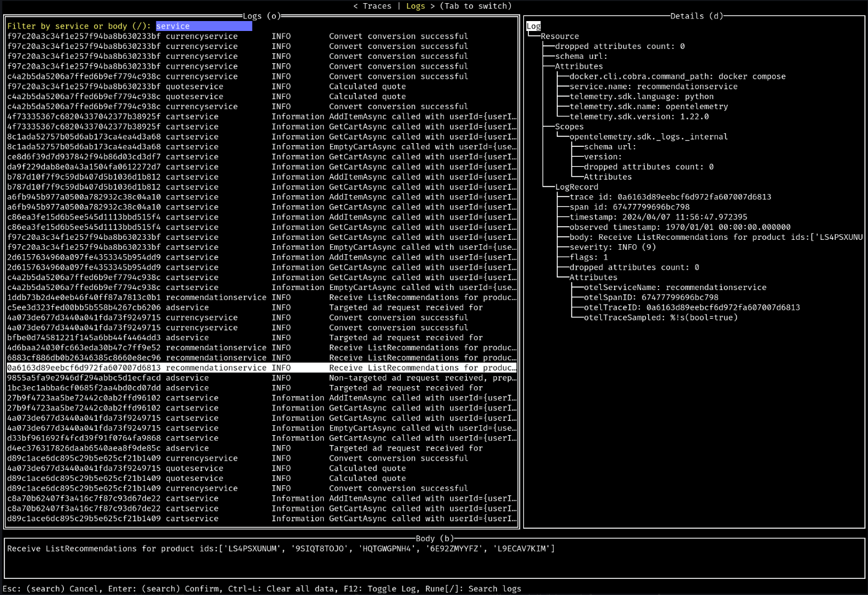Select adservice log row starting c5ee3d323
The width and height of the screenshot is (868, 595).
pos(260,307)
